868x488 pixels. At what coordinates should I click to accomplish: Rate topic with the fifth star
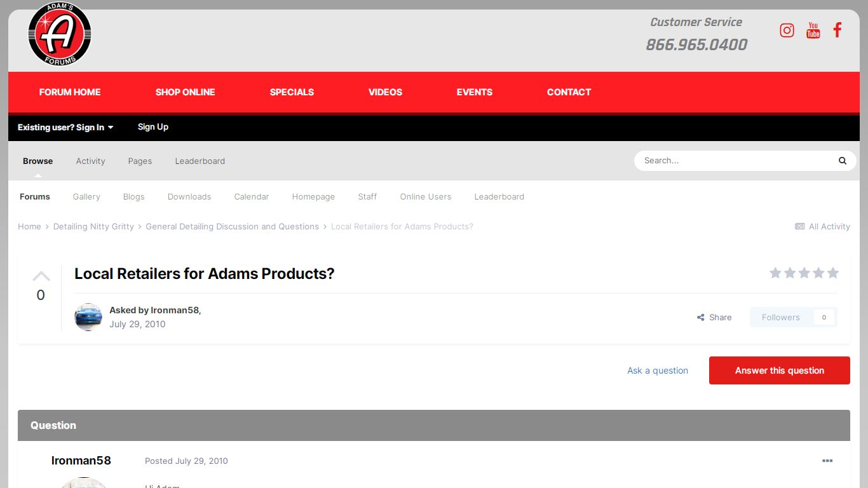[833, 273]
